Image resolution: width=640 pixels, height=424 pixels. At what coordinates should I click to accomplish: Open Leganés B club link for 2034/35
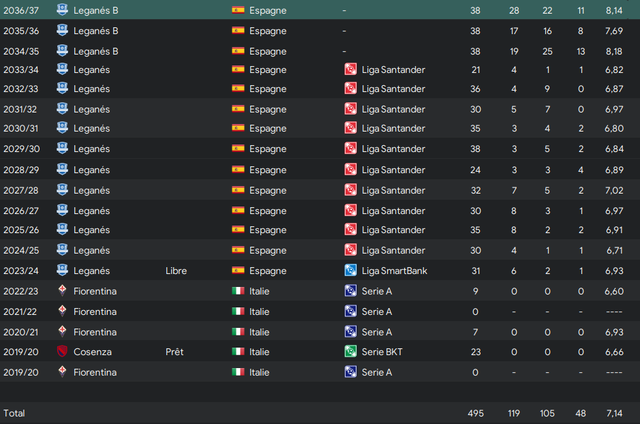coord(96,51)
